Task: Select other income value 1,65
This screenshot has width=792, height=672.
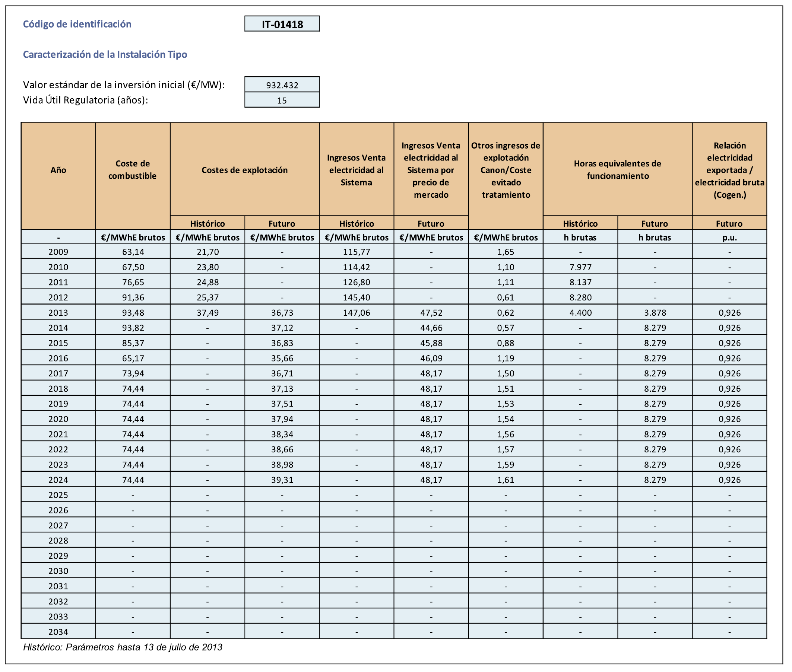Action: point(506,252)
